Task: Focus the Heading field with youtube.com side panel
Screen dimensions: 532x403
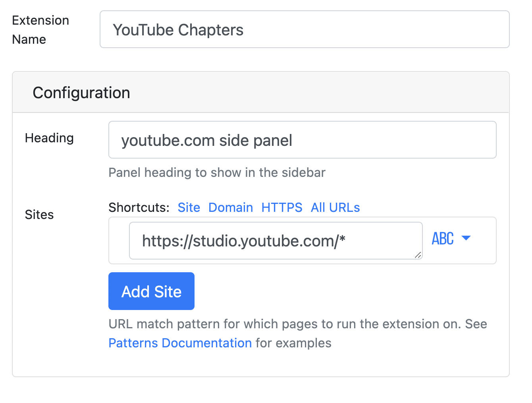Action: (x=302, y=140)
